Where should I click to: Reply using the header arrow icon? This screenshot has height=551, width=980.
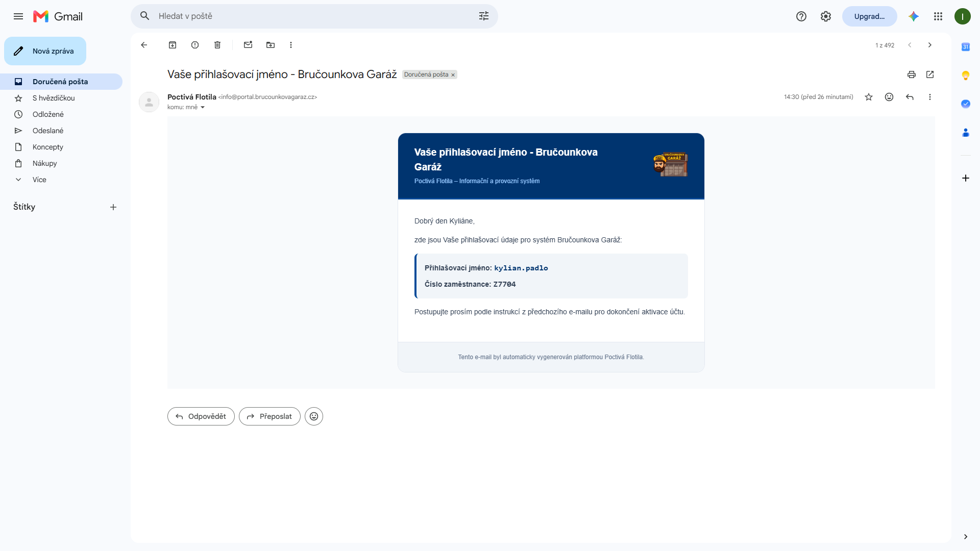tap(910, 97)
